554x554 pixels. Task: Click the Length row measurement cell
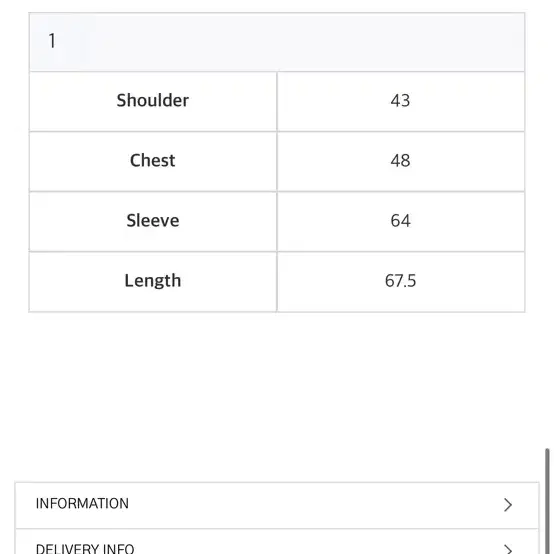pos(401,282)
